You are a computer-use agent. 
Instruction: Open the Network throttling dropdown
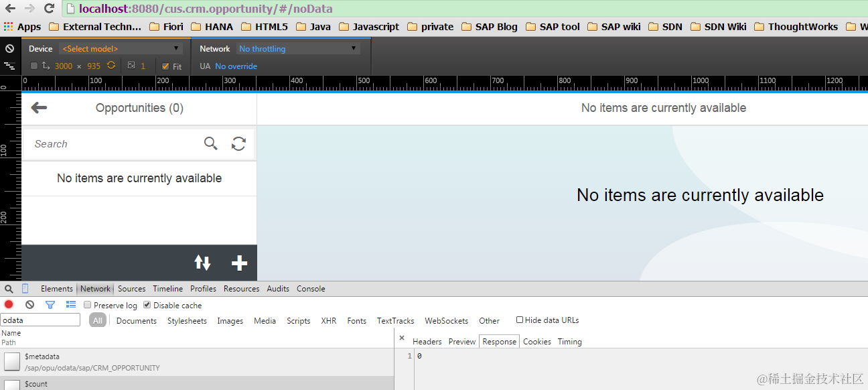298,49
